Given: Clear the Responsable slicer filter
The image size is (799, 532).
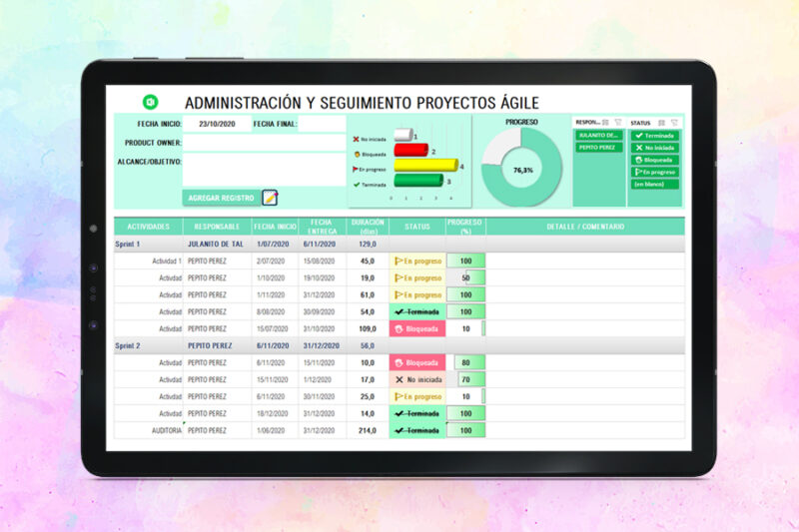Looking at the screenshot, I should pyautogui.click(x=618, y=122).
